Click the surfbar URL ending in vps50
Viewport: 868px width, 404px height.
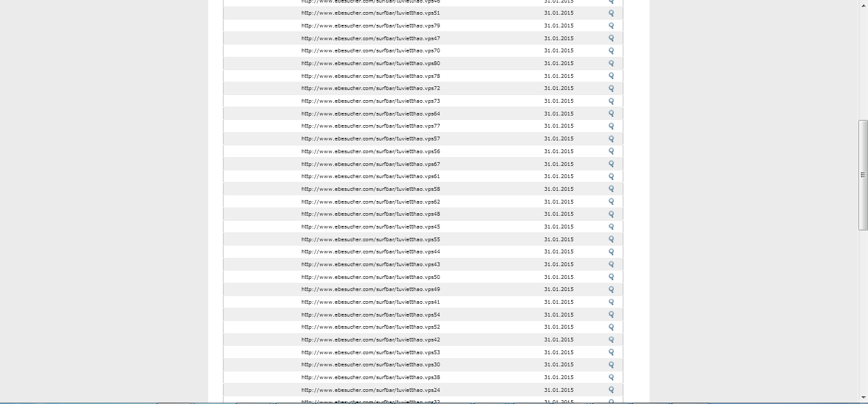370,277
